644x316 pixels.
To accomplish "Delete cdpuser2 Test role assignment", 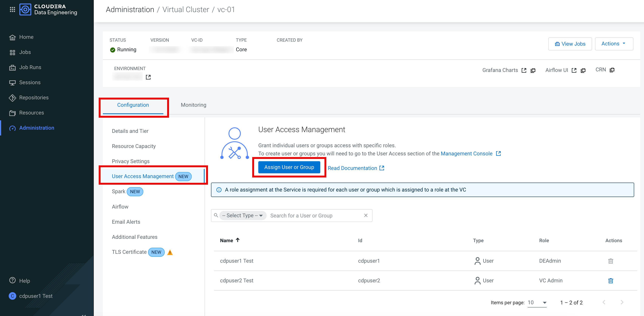I will click(610, 281).
